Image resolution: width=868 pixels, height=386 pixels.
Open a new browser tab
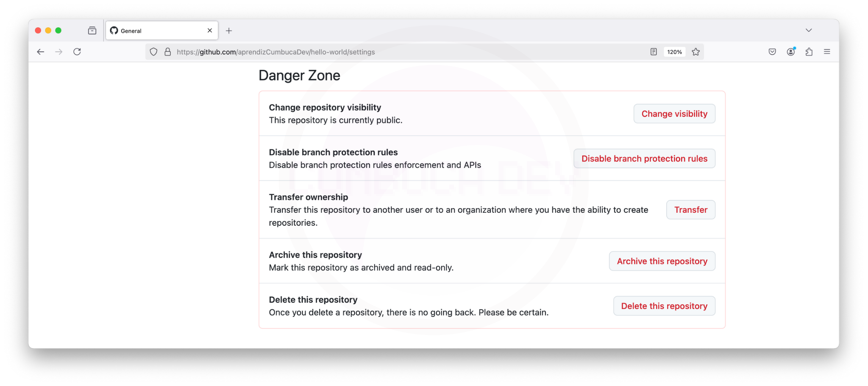pos(229,31)
